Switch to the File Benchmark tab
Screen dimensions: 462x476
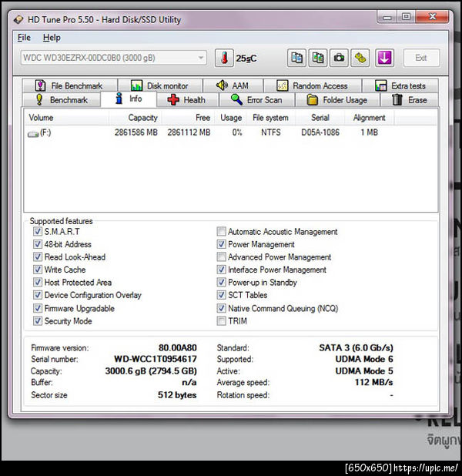point(69,85)
